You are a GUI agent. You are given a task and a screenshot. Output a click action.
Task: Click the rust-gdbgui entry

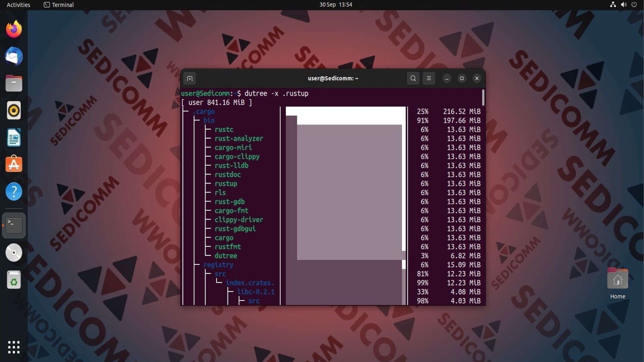pos(235,229)
